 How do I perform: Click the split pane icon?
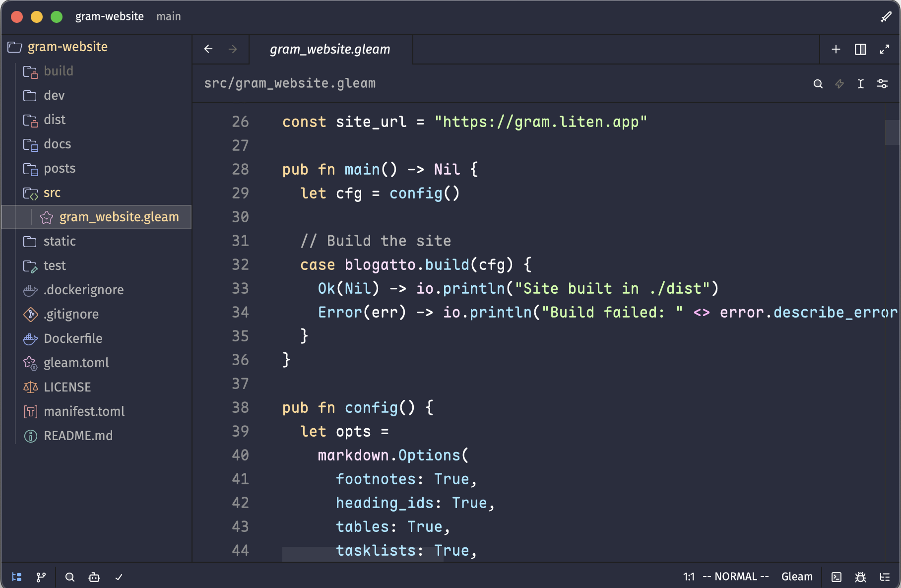pyautogui.click(x=860, y=49)
